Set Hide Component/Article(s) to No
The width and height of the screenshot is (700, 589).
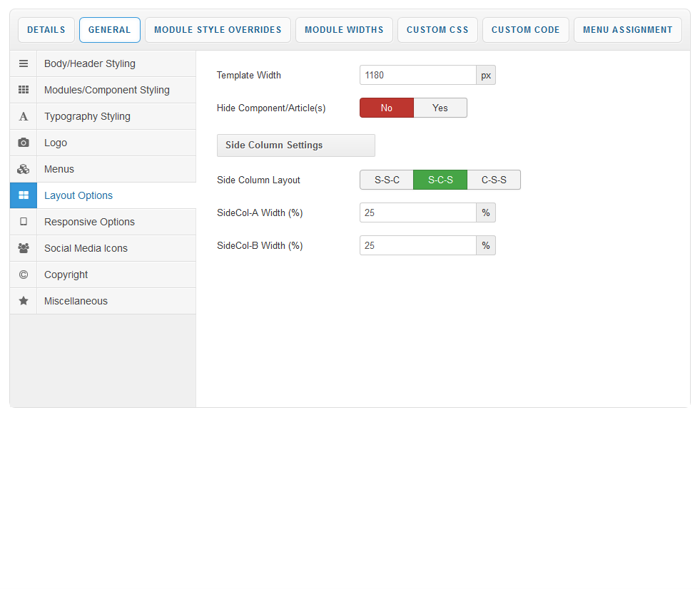[x=386, y=108]
